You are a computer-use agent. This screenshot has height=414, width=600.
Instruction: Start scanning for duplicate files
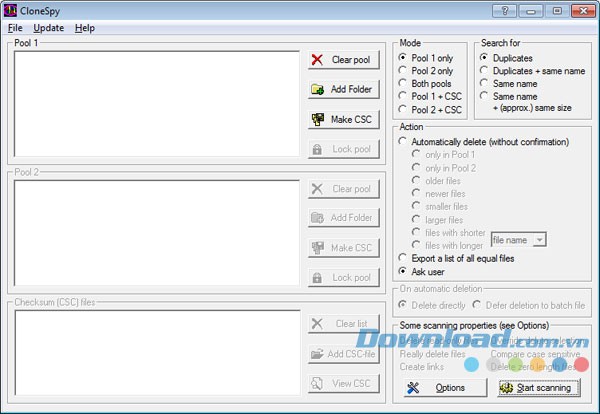click(536, 387)
